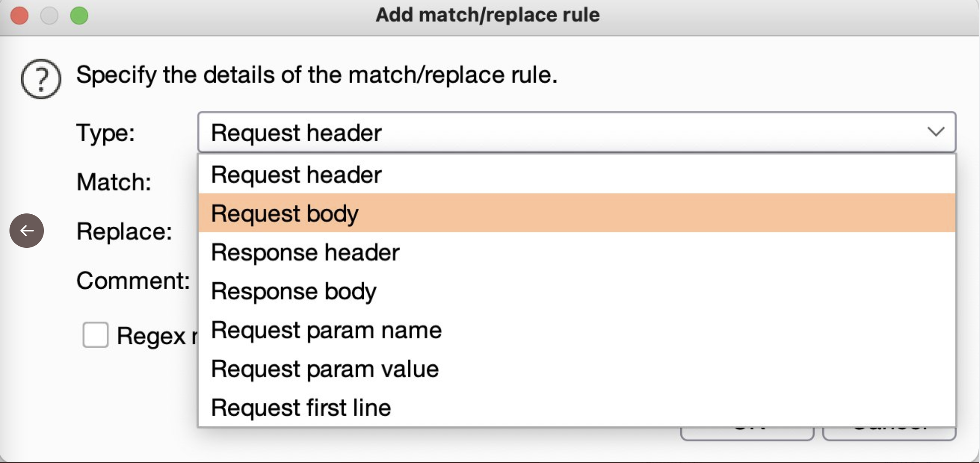Image resolution: width=980 pixels, height=463 pixels.
Task: Collapse the Type dropdown via chevron arrow
Action: tap(936, 132)
